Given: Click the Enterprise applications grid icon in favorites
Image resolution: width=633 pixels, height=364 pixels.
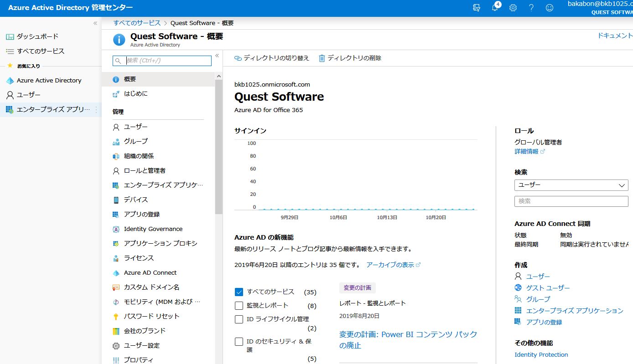Looking at the screenshot, I should (10, 110).
